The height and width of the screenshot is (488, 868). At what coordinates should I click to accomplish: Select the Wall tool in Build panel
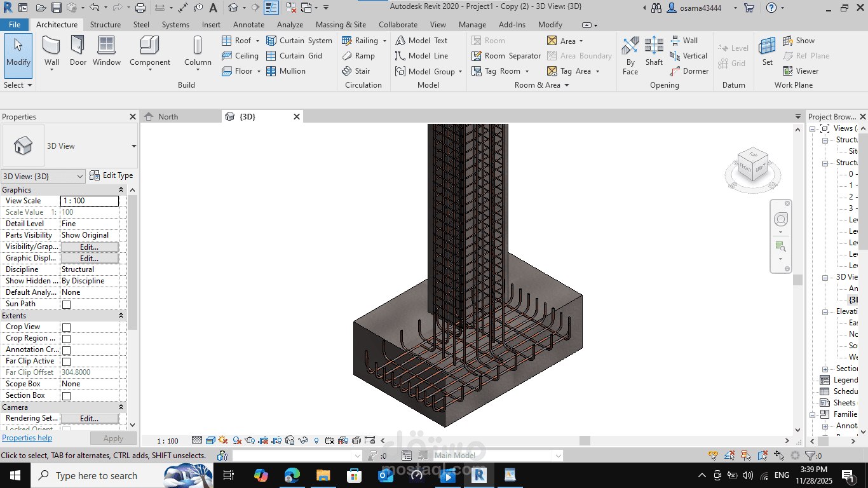click(51, 51)
